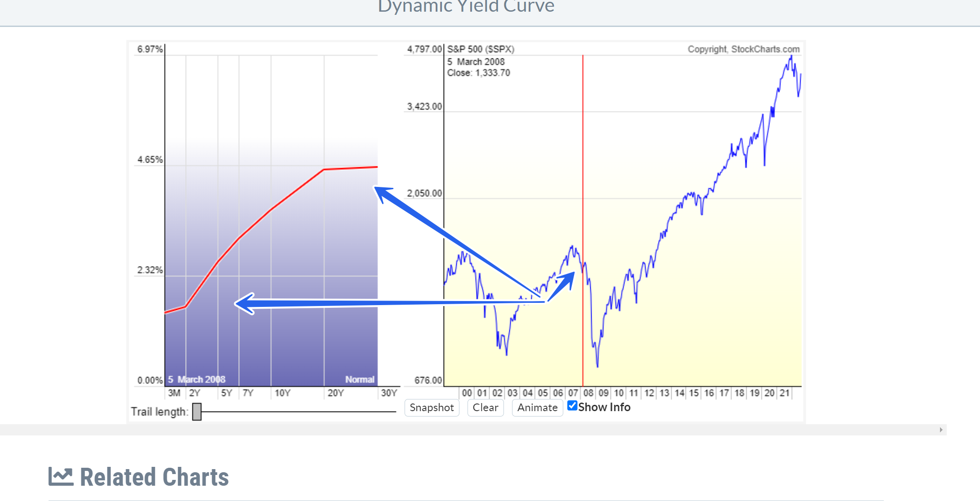This screenshot has height=501, width=980.
Task: Uncheck the Show Info checkbox
Action: point(572,406)
